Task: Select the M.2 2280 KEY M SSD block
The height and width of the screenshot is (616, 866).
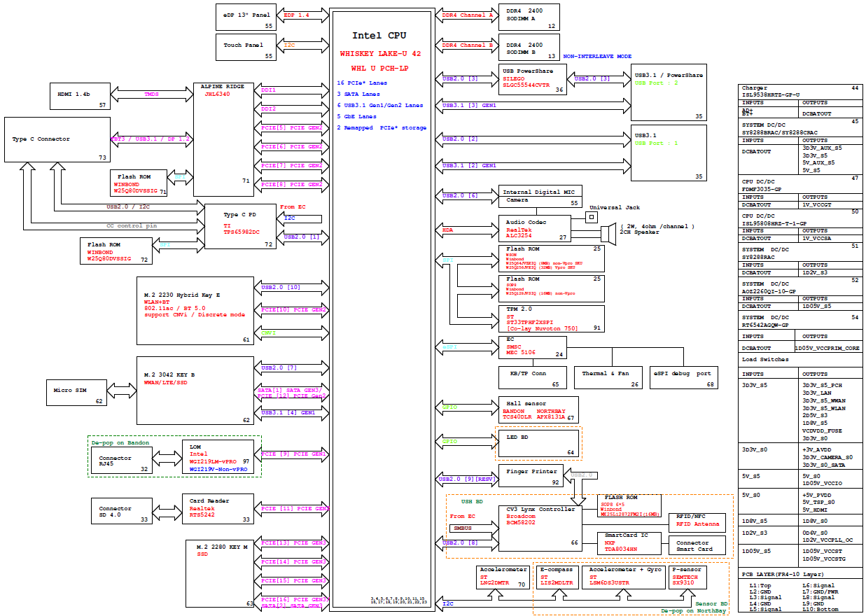Action: [221, 573]
